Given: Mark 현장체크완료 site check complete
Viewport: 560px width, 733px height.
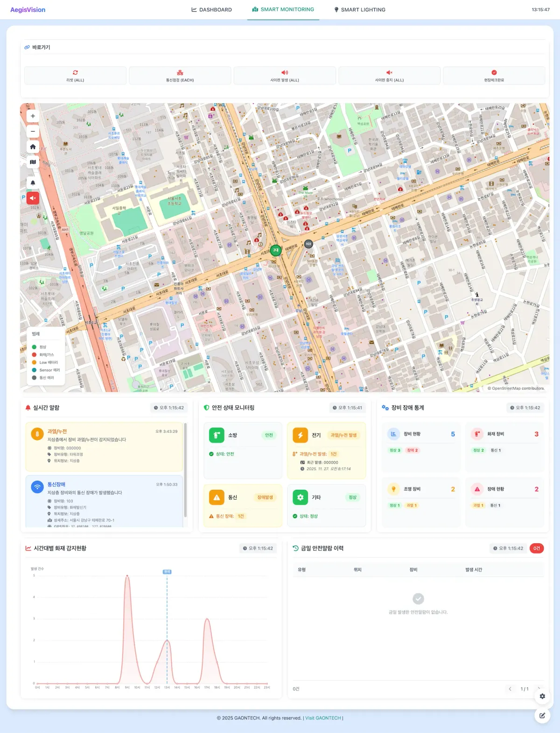Looking at the screenshot, I should click(x=494, y=76).
